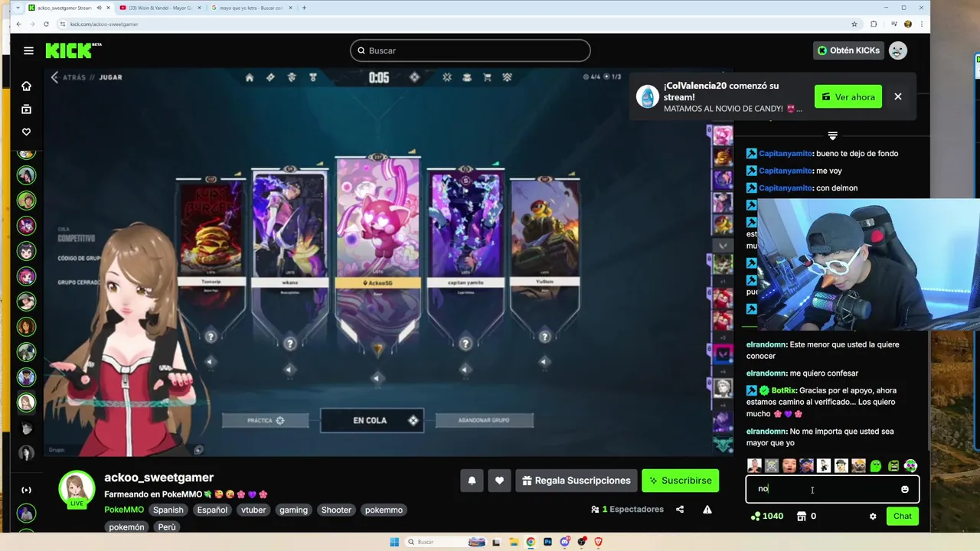The width and height of the screenshot is (980, 551).
Task: Open the Kick shop icon beside 0
Action: 802,517
